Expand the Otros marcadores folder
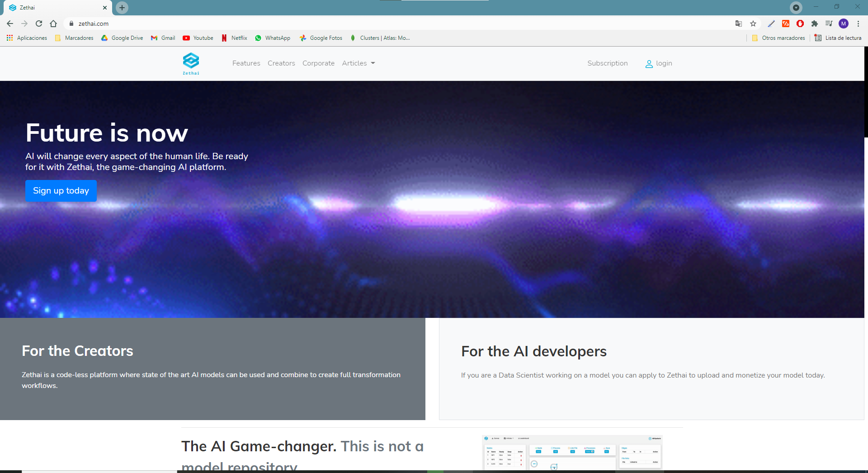 (x=778, y=38)
